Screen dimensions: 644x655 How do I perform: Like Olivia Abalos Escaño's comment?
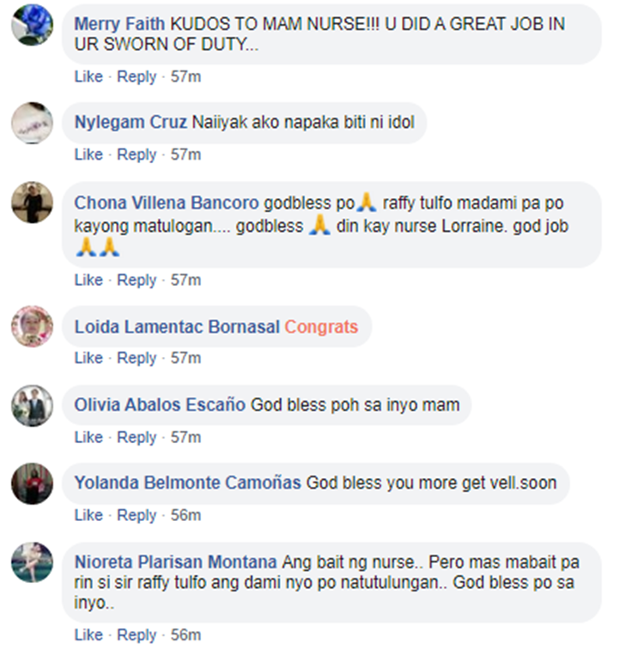click(x=88, y=437)
